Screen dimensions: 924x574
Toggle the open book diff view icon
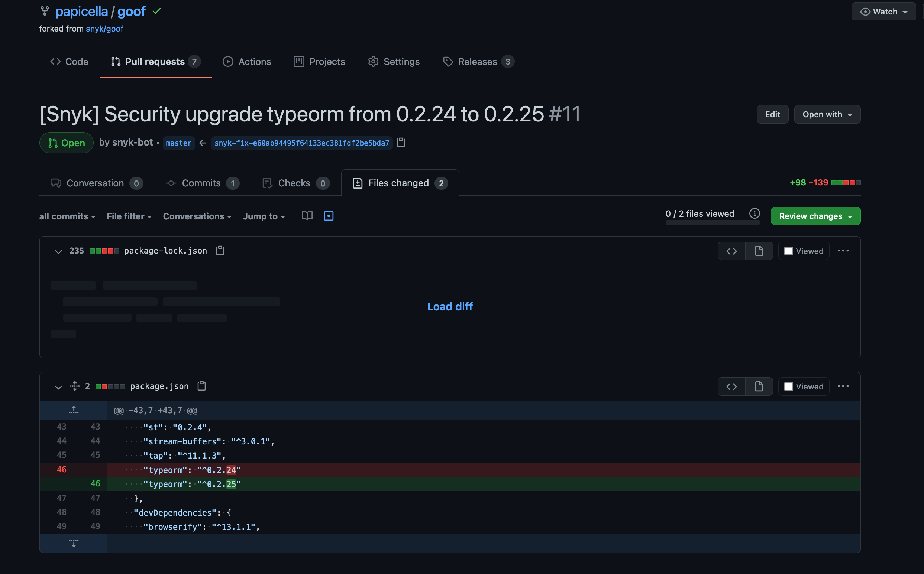click(x=307, y=216)
